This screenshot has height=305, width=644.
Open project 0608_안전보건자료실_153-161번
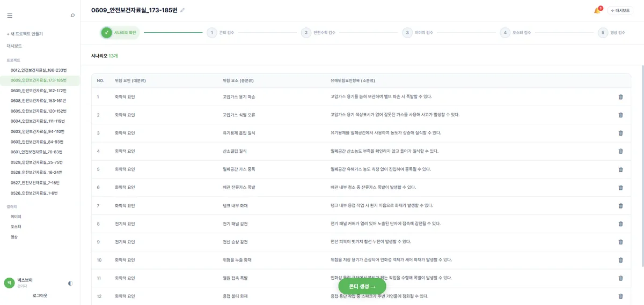(x=40, y=101)
